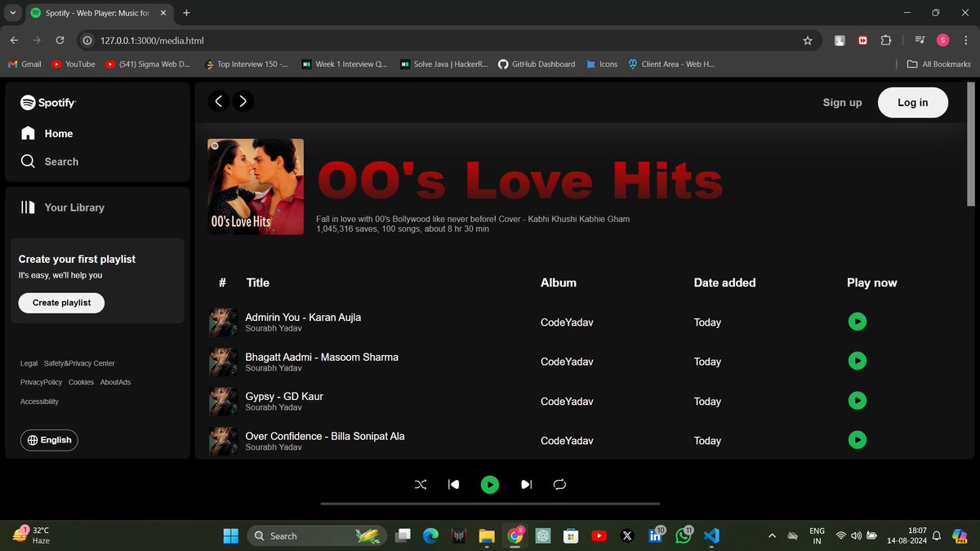Open the YouTube bookmark
The image size is (980, 551).
pos(73,64)
